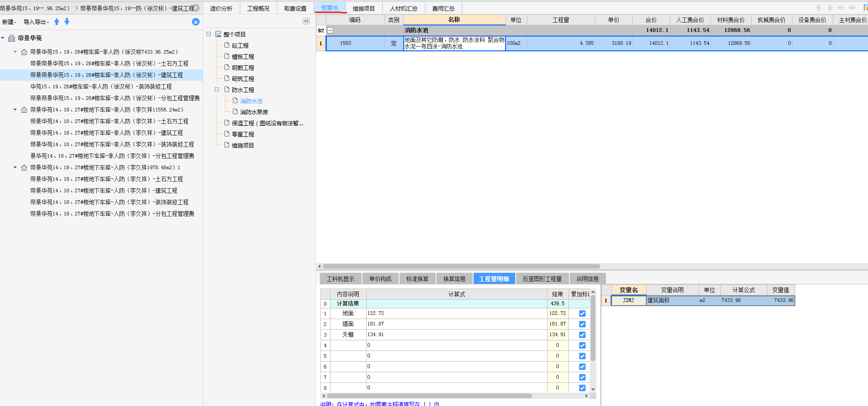Toggle 累加标识 checkbox in row 6
This screenshot has height=406, width=868.
(x=582, y=367)
